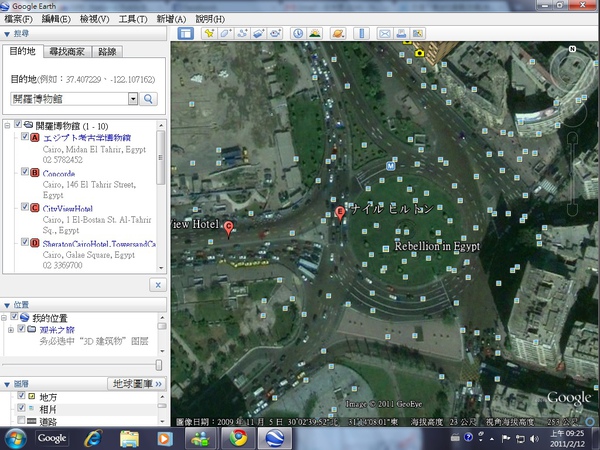Click the volume speaker tray icon
The width and height of the screenshot is (600, 450).
[535, 439]
